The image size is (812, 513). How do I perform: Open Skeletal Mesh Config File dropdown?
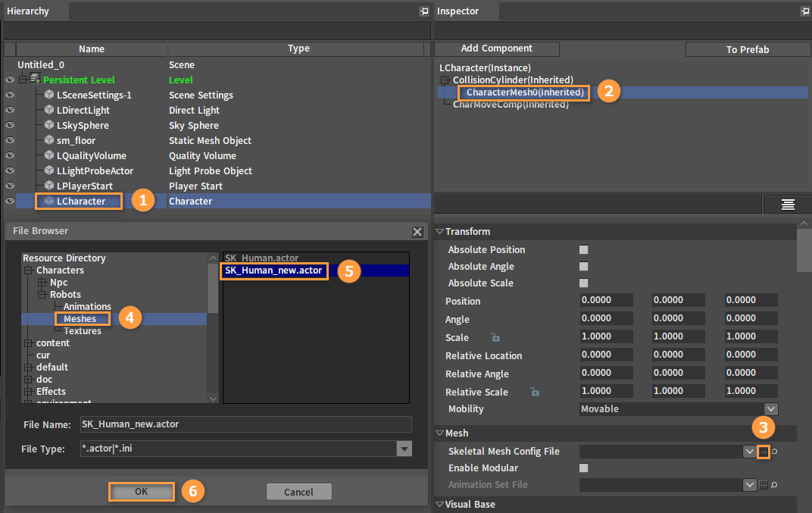click(x=749, y=452)
